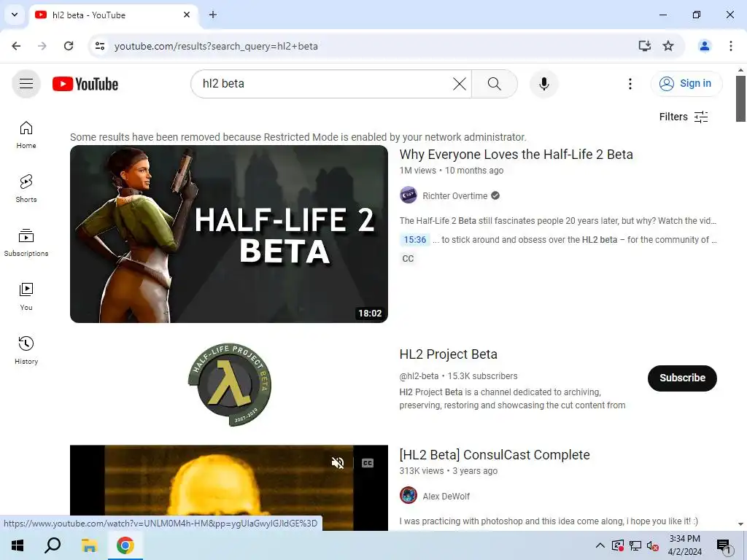Click Alex DeWolf channel avatar
Screen dimensions: 747x560
(x=409, y=496)
